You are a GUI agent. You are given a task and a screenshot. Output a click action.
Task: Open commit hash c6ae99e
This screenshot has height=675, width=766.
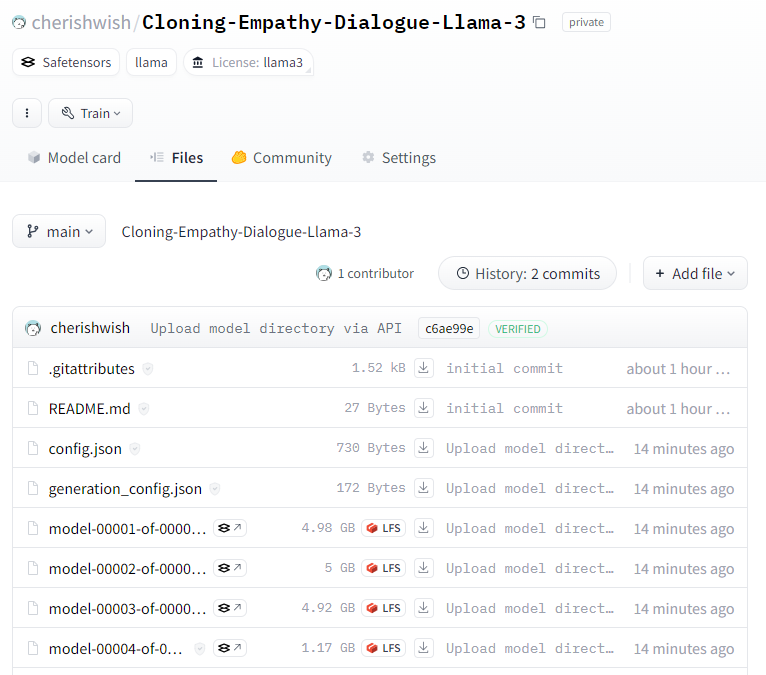(449, 328)
